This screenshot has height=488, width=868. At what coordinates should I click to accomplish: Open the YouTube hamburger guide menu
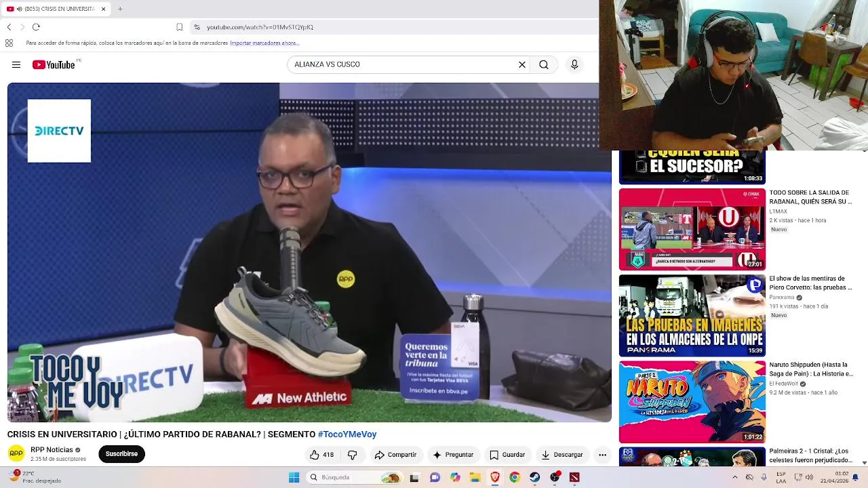(16, 65)
